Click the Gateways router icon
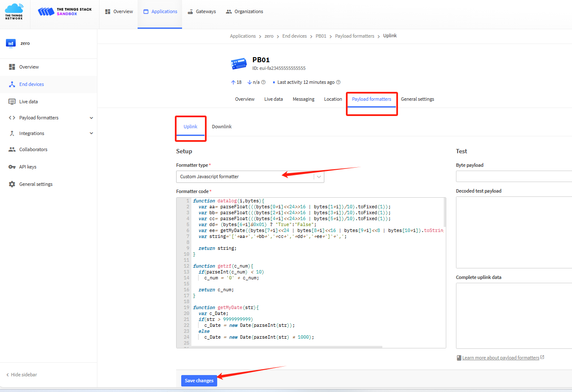Screen dimensions: 572x392 click(191, 12)
